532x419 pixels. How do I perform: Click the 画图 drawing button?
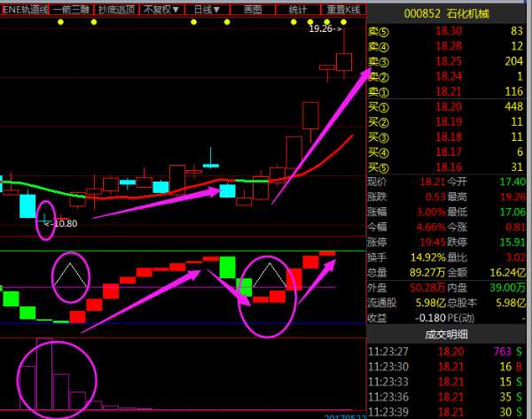coord(253,9)
